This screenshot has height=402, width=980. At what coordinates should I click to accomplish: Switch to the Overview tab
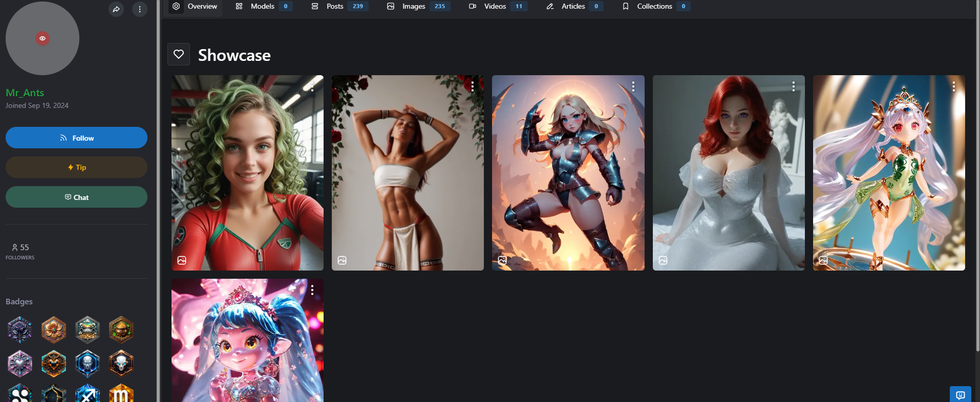195,6
